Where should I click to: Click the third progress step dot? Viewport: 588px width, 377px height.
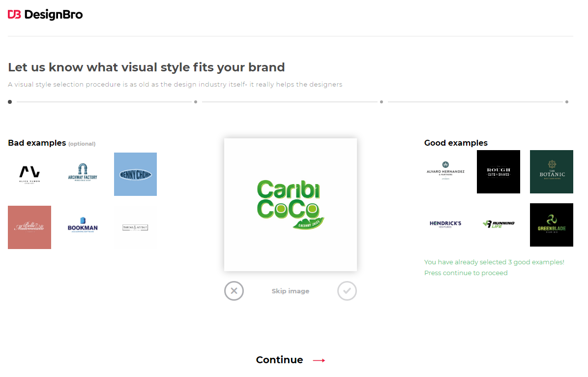[382, 102]
